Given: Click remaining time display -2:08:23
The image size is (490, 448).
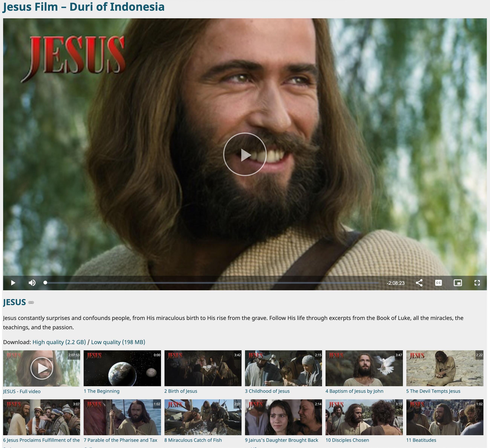Looking at the screenshot, I should pyautogui.click(x=396, y=283).
